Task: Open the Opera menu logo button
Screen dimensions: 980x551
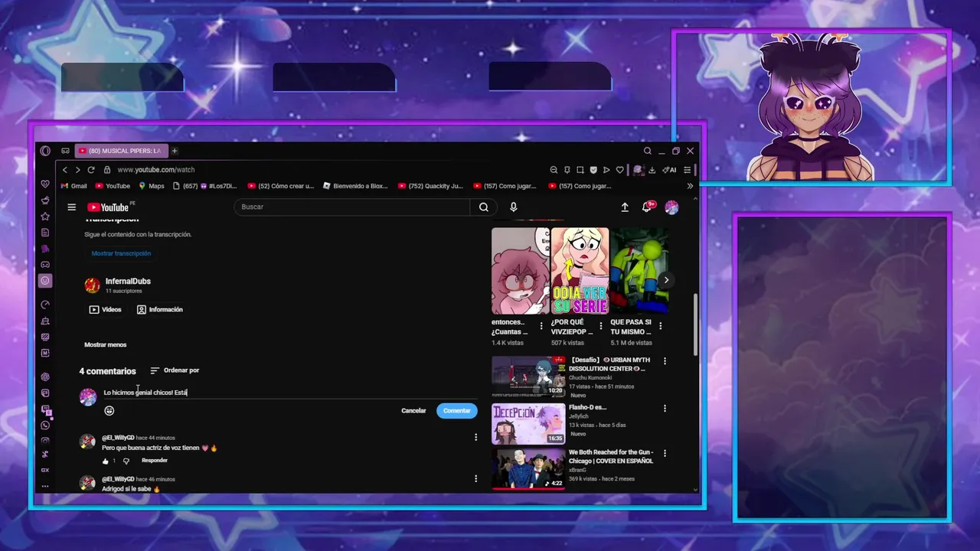Action: [45, 151]
